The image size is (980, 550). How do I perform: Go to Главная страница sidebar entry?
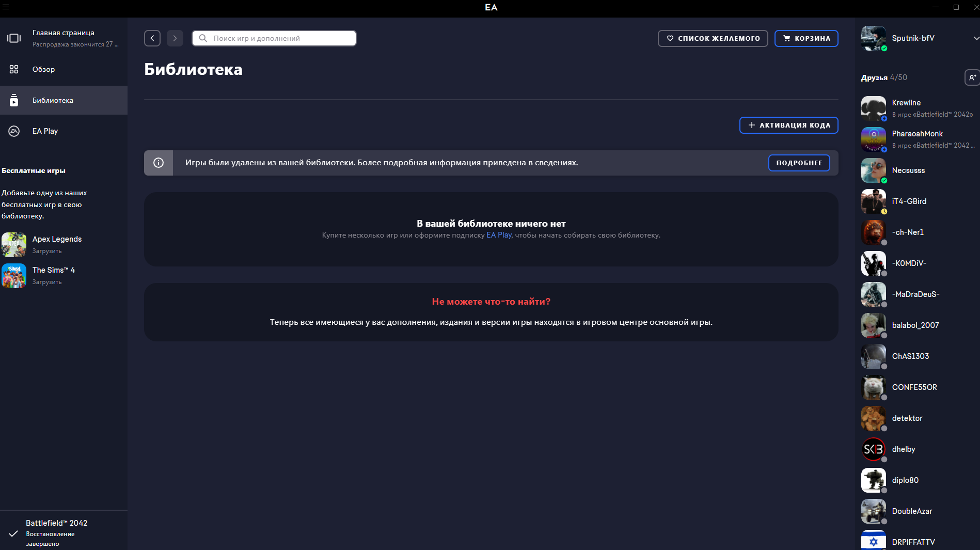coord(64,38)
